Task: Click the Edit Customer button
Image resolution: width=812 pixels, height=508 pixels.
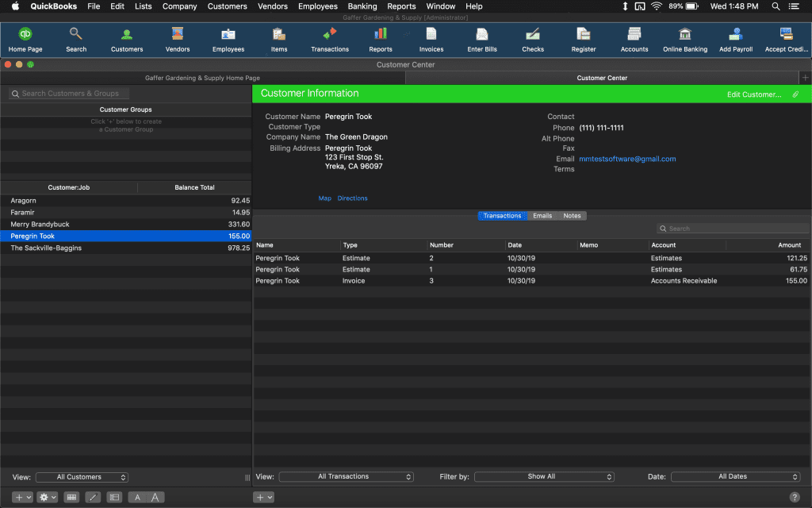Action: (x=754, y=94)
